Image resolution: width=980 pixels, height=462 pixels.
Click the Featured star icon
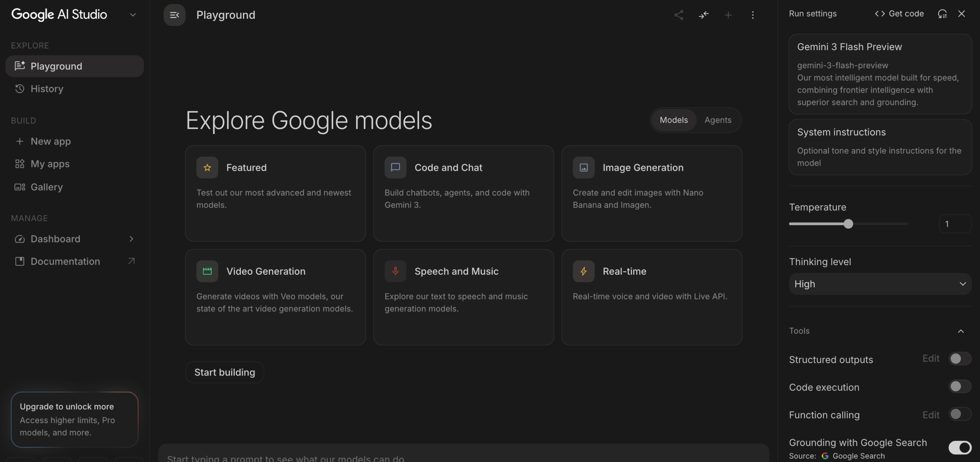[207, 167]
